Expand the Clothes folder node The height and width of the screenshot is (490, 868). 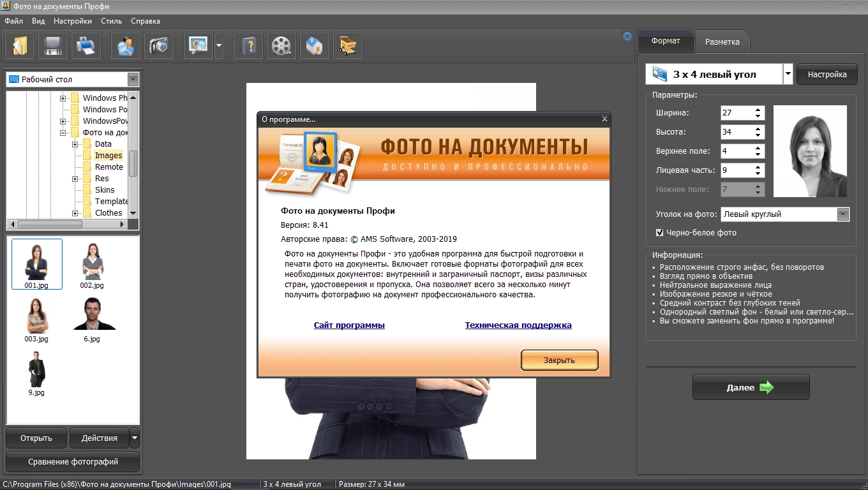[x=75, y=213]
